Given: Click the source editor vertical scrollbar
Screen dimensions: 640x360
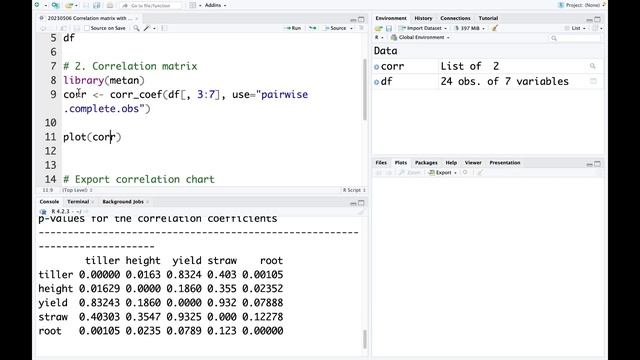Looking at the screenshot, I should [x=364, y=89].
